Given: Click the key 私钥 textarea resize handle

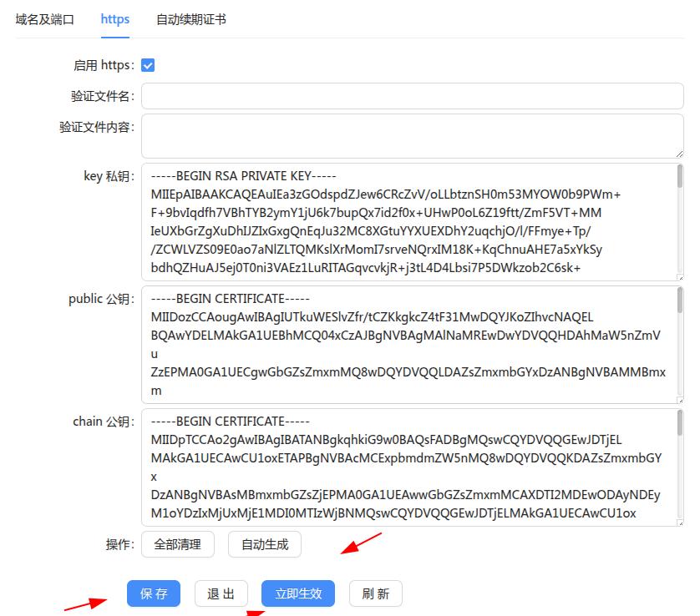Looking at the screenshot, I should [x=680, y=277].
